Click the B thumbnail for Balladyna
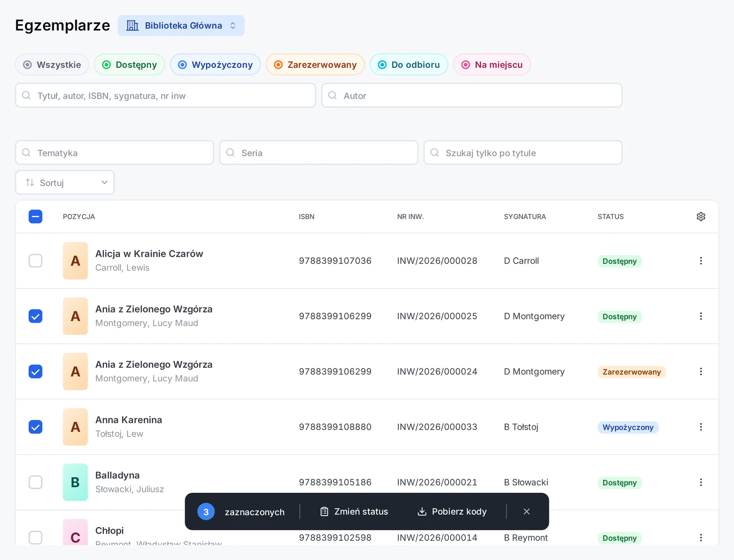The height and width of the screenshot is (560, 734). 75,483
